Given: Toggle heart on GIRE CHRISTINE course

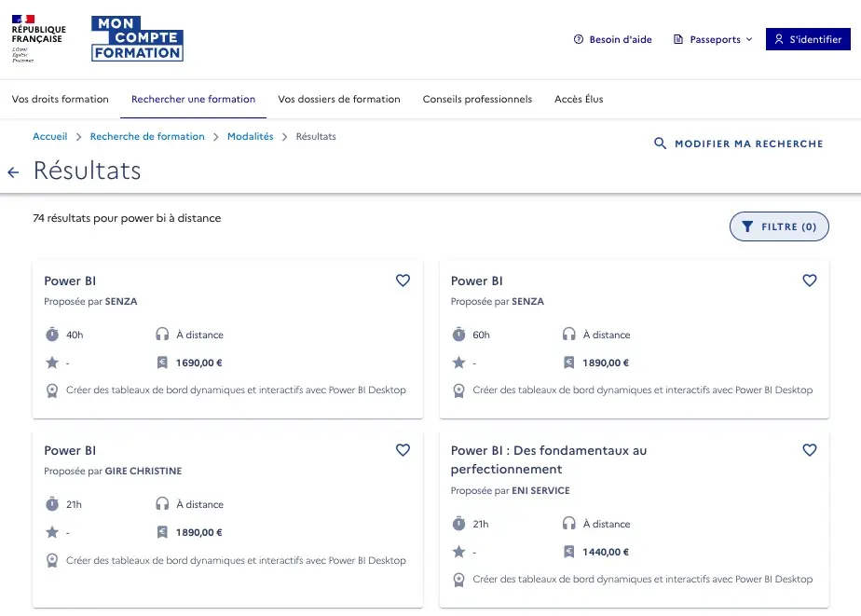Looking at the screenshot, I should pos(403,450).
